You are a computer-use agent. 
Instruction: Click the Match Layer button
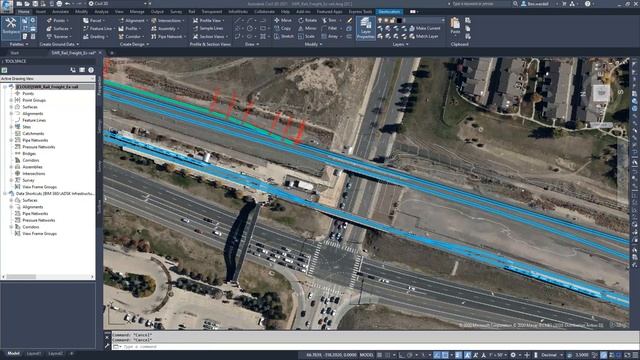click(423, 36)
